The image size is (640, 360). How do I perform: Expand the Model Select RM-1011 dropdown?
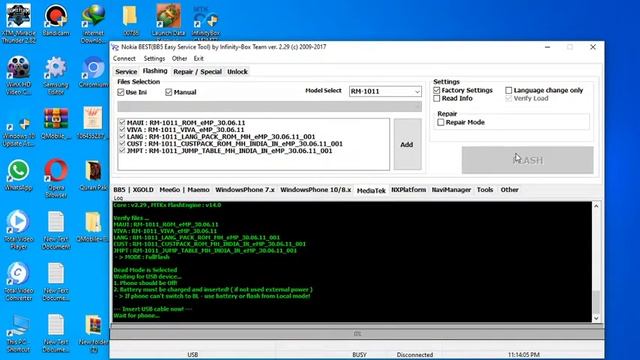click(417, 91)
